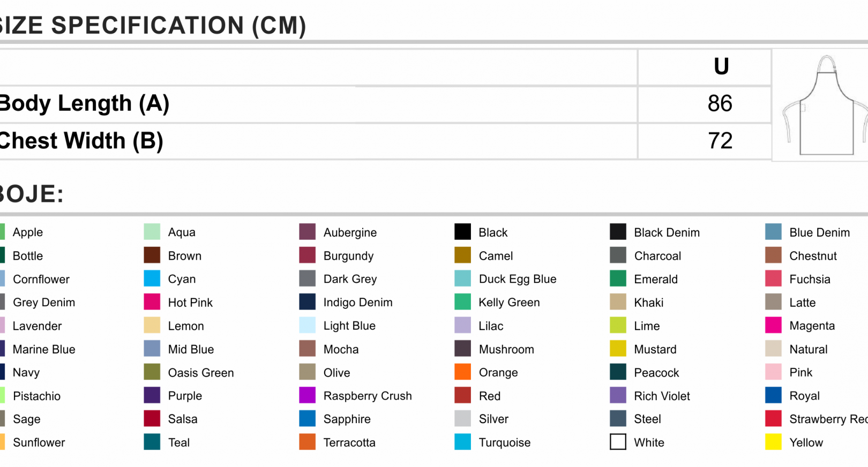Click the Body Length value 86

(x=720, y=103)
